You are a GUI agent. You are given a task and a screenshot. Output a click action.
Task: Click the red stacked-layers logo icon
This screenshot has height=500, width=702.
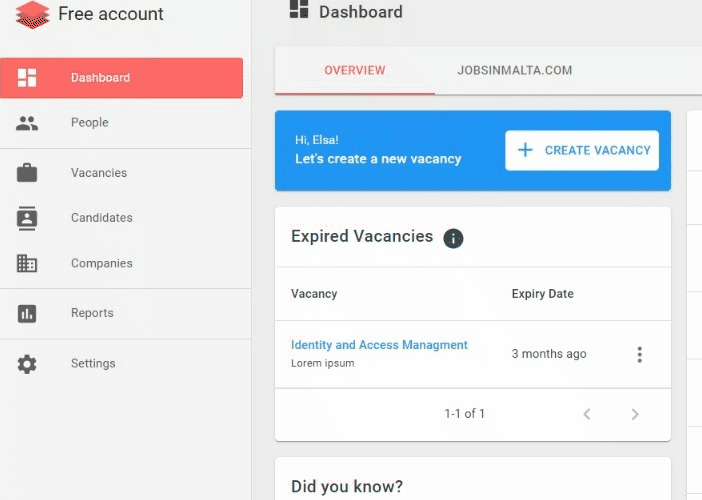click(32, 15)
